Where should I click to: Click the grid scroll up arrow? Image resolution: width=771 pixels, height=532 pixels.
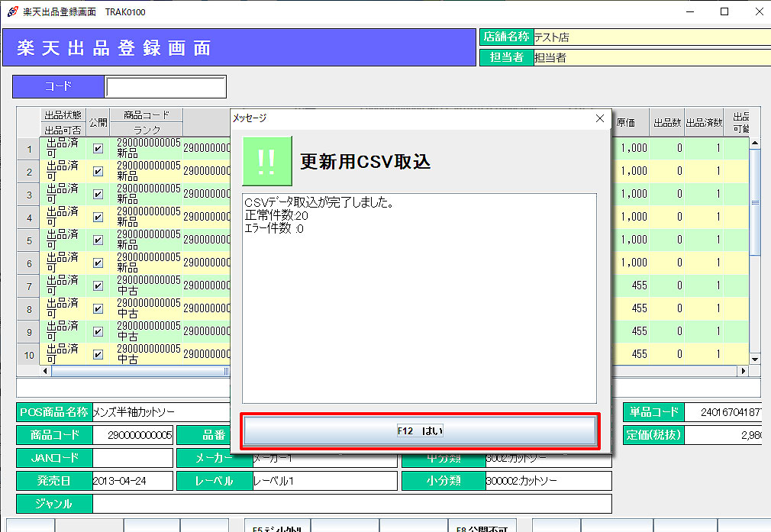(755, 143)
